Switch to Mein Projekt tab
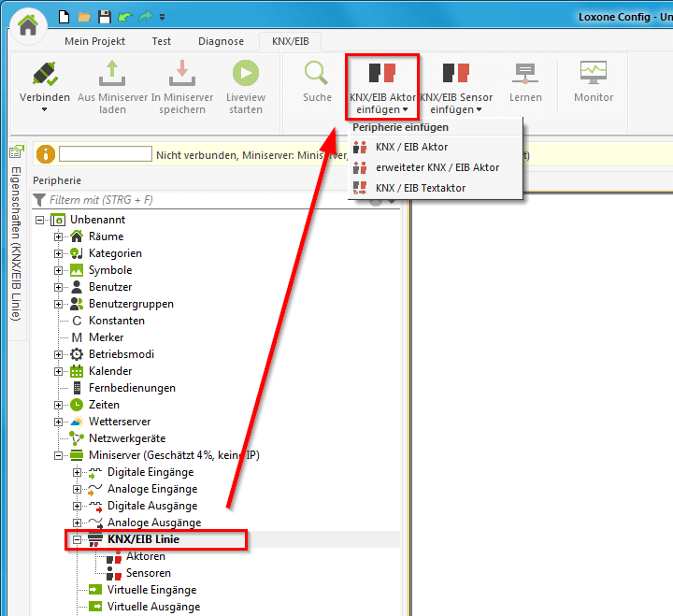 [94, 41]
